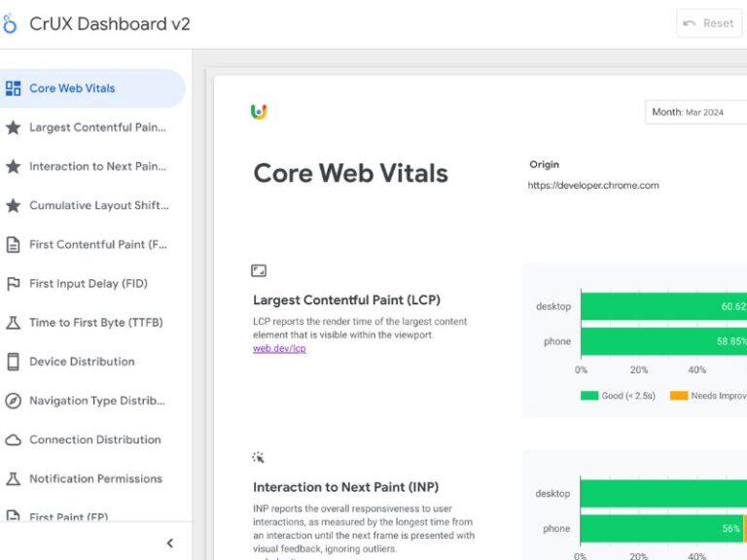The image size is (747, 560).
Task: Click the CrUX Dashboard v2 title
Action: (110, 23)
